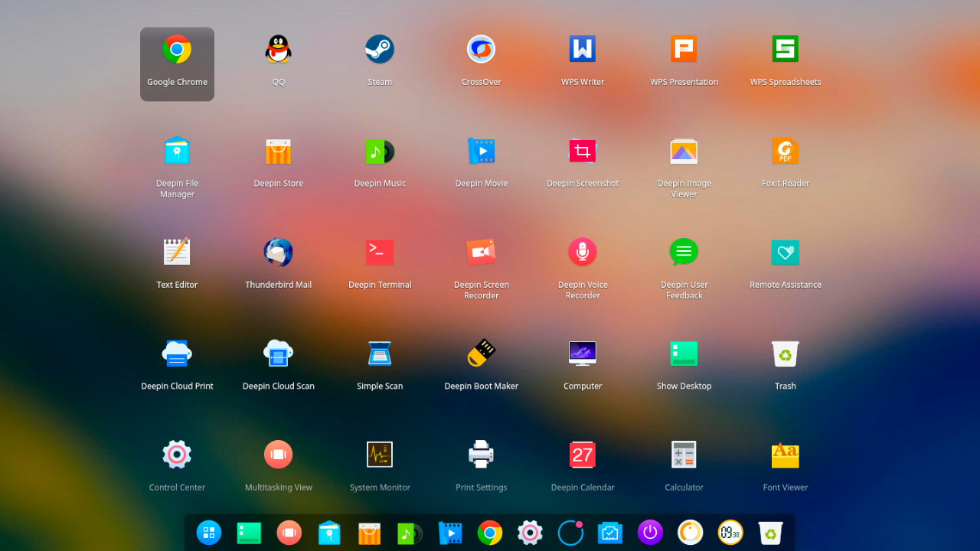The height and width of the screenshot is (551, 980).
Task: Click the purple power button in dock
Action: (x=650, y=533)
